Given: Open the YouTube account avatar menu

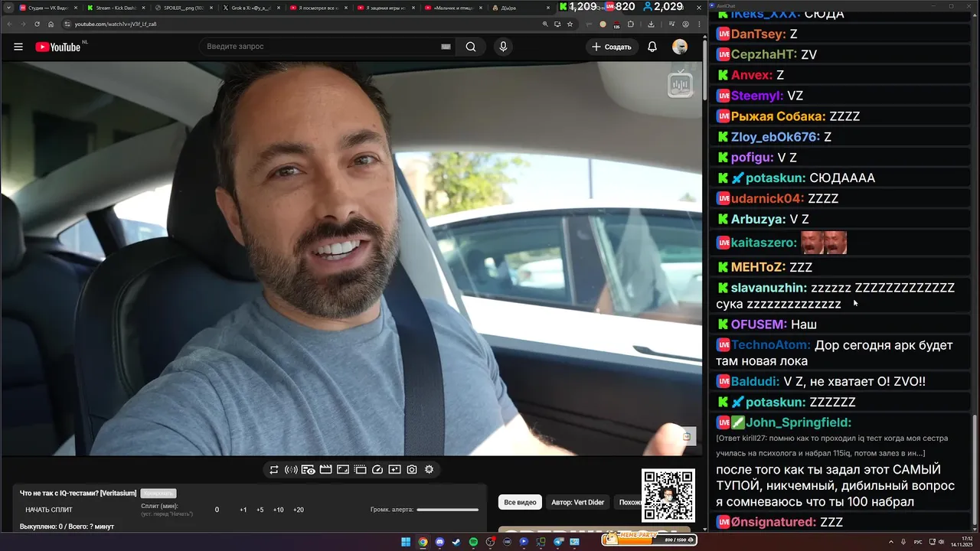Looking at the screenshot, I should (680, 47).
